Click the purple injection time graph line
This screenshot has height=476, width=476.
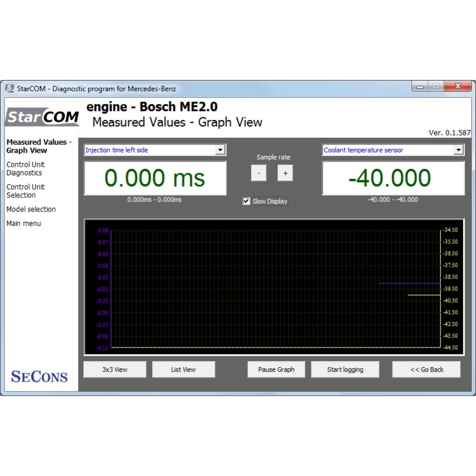click(x=409, y=283)
